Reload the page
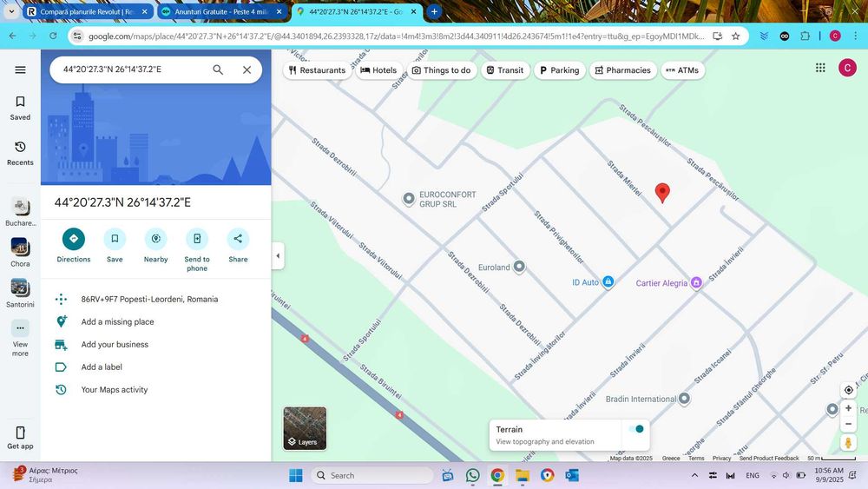The height and width of the screenshot is (489, 868). 53,36
